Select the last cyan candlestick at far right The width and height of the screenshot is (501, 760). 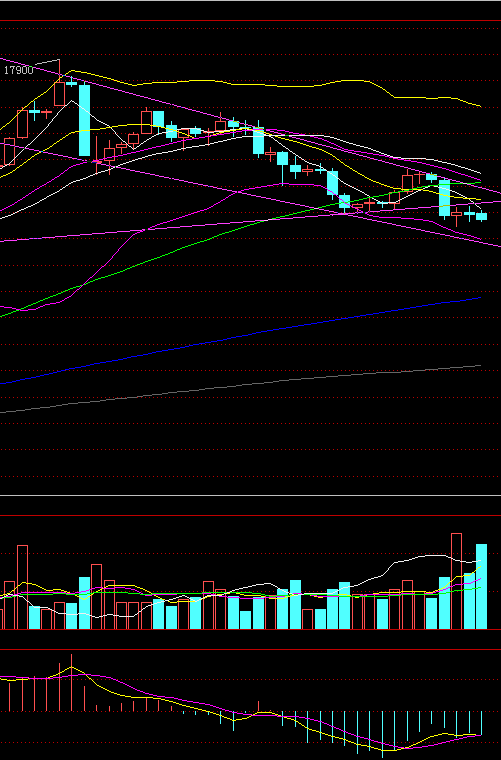click(x=481, y=216)
